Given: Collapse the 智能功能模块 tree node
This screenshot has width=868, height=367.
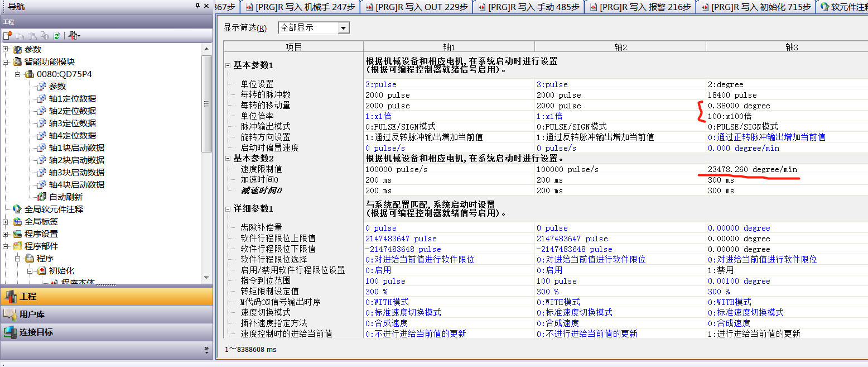Looking at the screenshot, I should pyautogui.click(x=6, y=61).
